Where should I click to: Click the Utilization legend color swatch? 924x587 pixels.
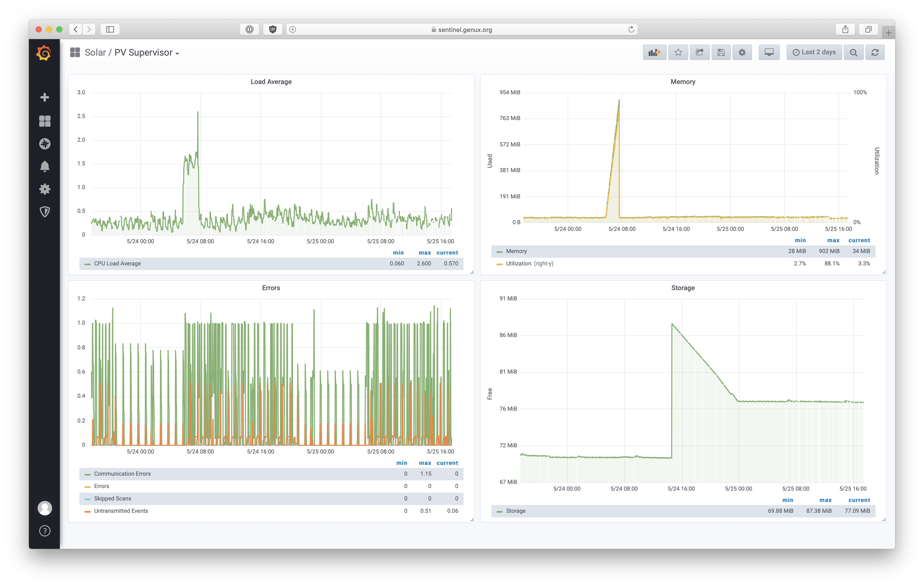499,264
